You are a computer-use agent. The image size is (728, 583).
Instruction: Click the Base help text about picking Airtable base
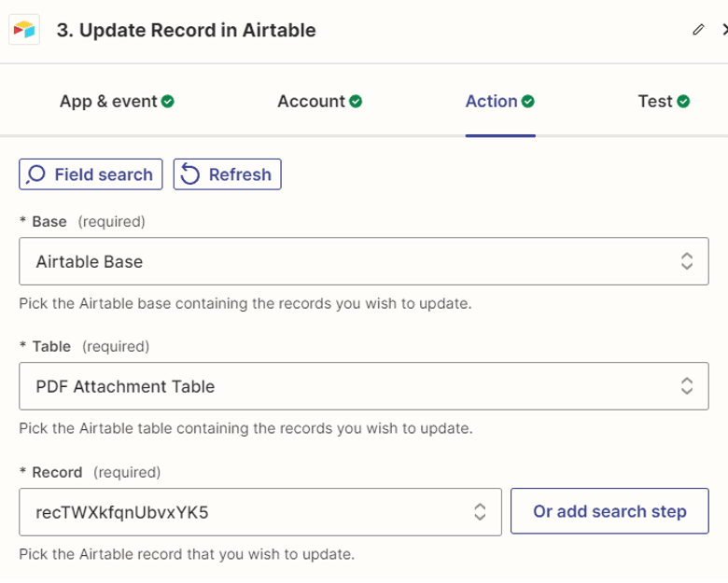tap(245, 303)
